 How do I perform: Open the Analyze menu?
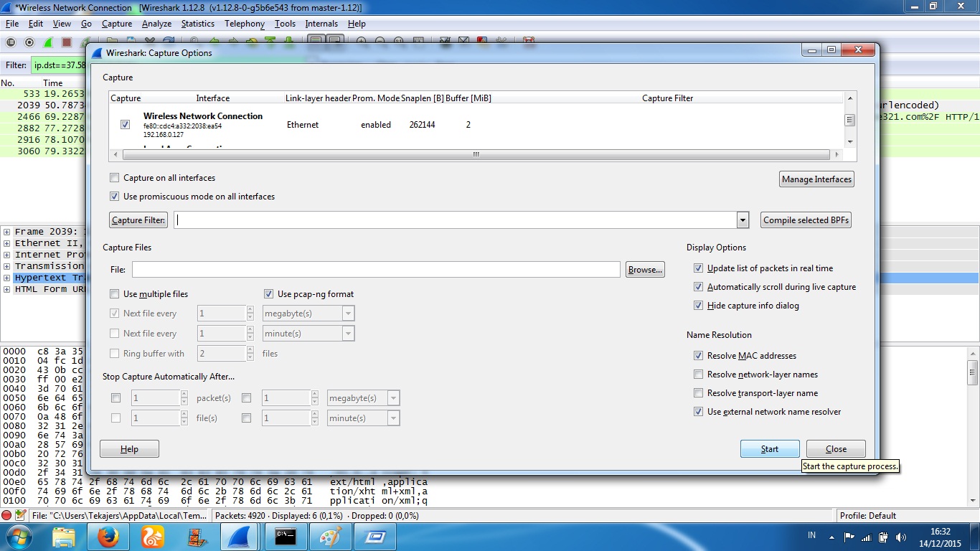click(156, 24)
